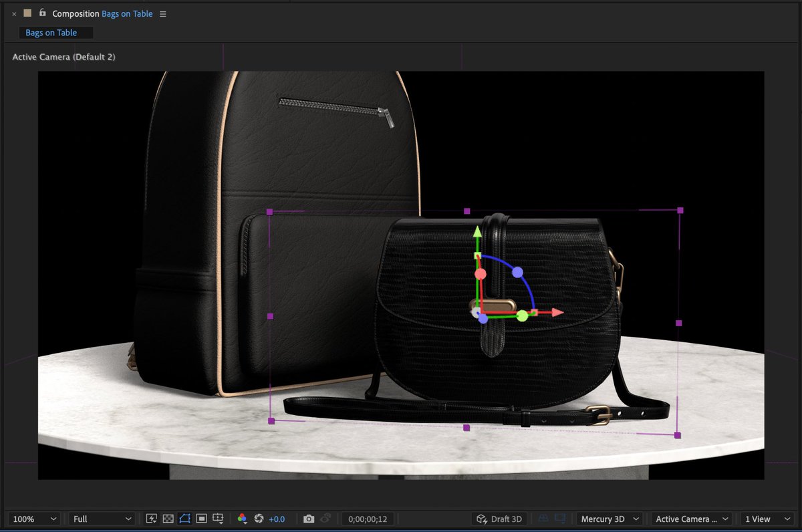Click the green Y-axis arrow of gizmo
Image resolution: width=802 pixels, height=532 pixels.
click(x=477, y=232)
